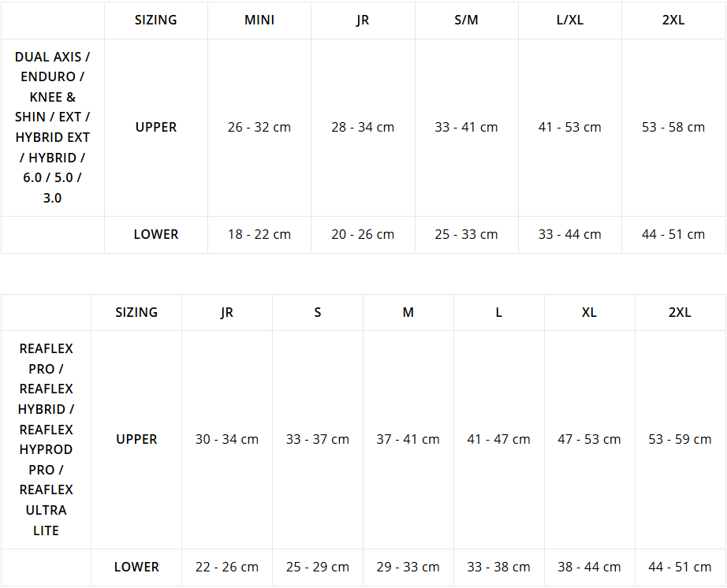Screen dimensions: 727x588
Task: Click the UPPER label in second table
Action: [136, 439]
